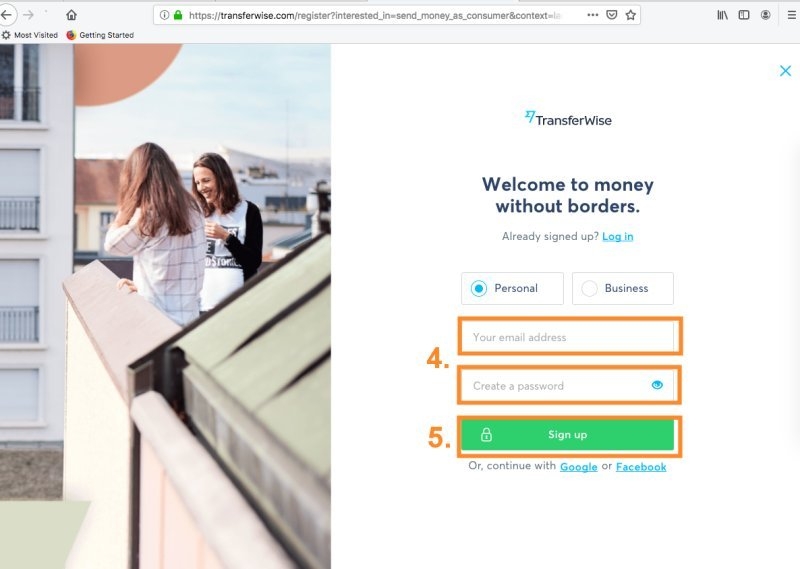Select the Business account option
This screenshot has height=569, width=800.
click(x=622, y=288)
